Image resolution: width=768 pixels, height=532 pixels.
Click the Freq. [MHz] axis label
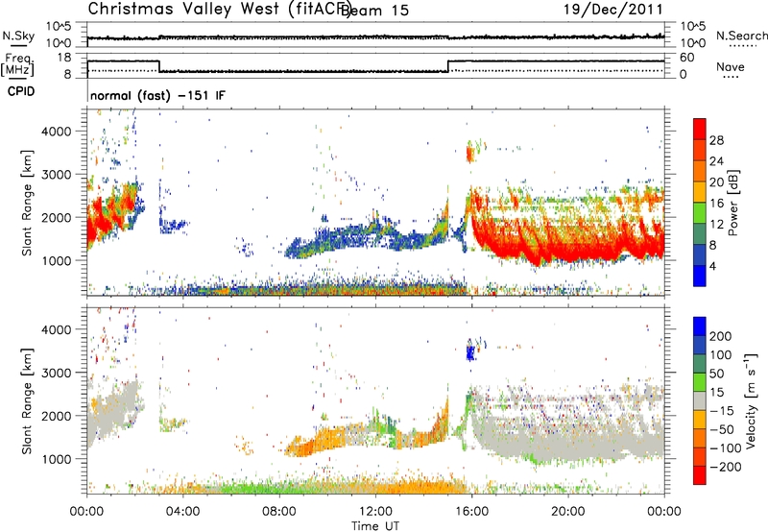pos(17,64)
